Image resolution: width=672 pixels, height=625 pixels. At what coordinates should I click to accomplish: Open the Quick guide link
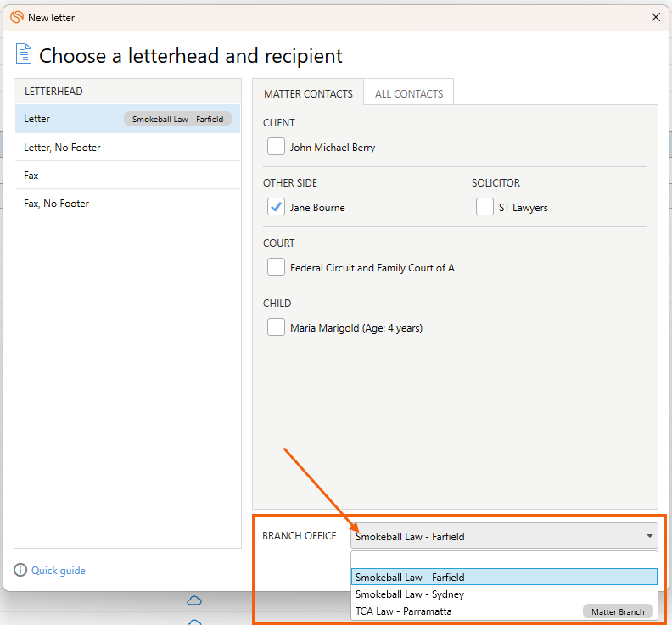coord(59,570)
